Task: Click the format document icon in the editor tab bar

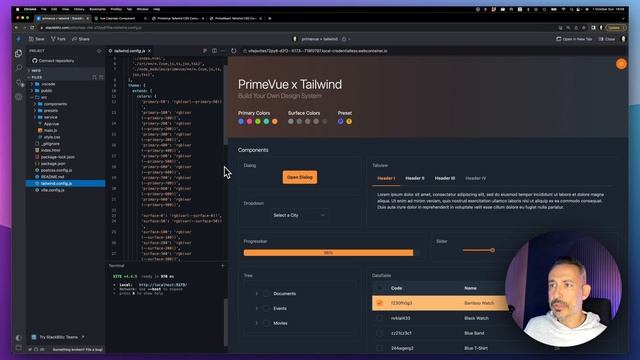Action: click(x=205, y=51)
